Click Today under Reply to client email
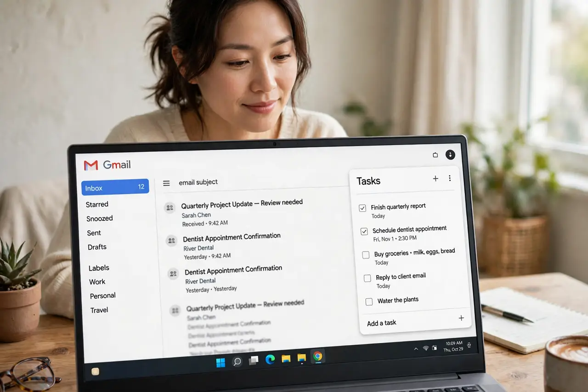The image size is (588, 392). click(x=383, y=286)
